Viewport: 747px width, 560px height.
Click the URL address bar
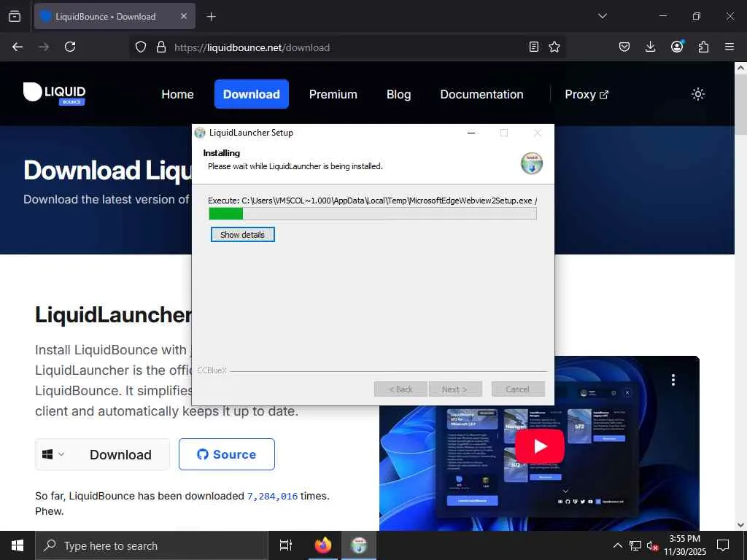click(348, 47)
